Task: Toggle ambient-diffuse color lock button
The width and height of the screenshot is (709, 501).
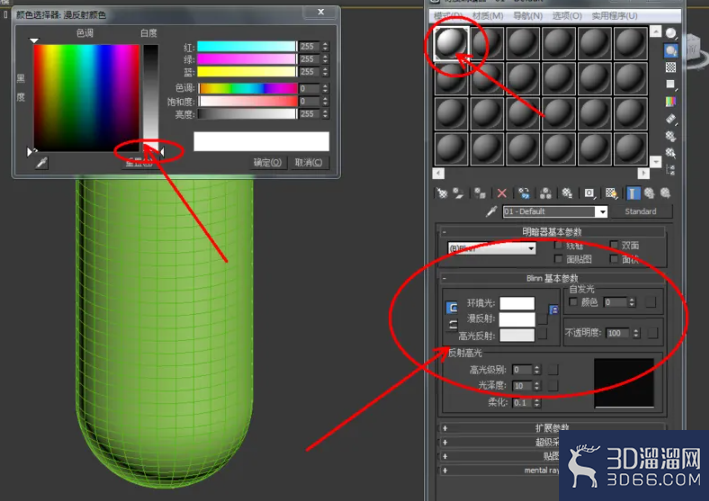Action: coord(452,307)
